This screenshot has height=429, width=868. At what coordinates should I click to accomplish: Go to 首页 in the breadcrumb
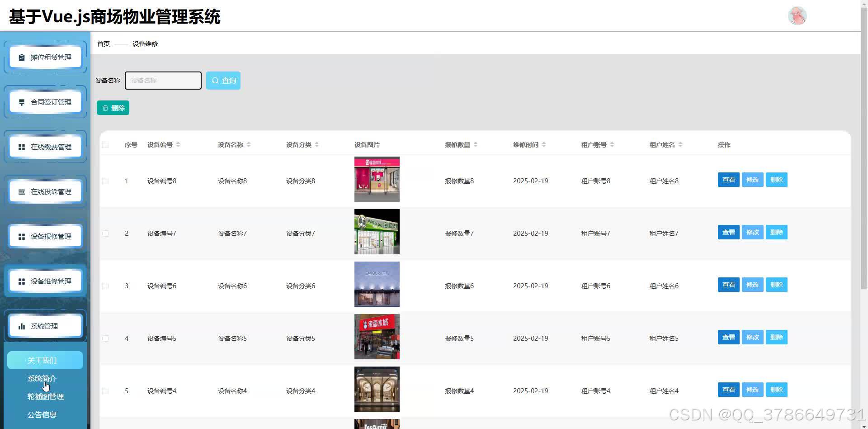[x=104, y=44]
